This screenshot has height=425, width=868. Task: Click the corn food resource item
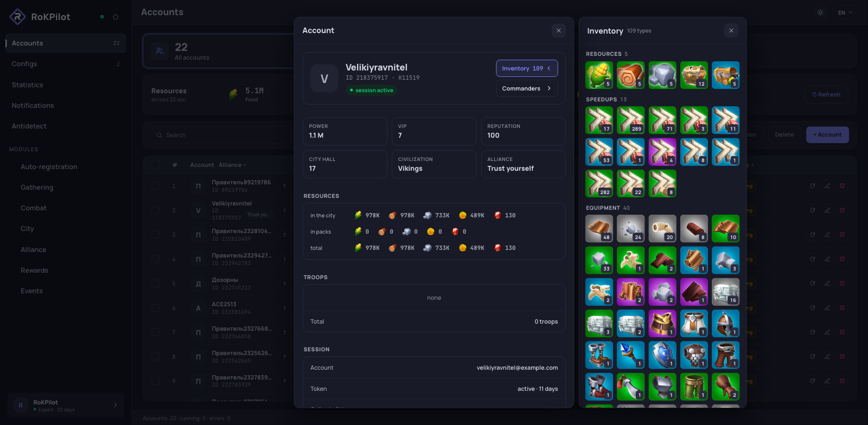(599, 75)
